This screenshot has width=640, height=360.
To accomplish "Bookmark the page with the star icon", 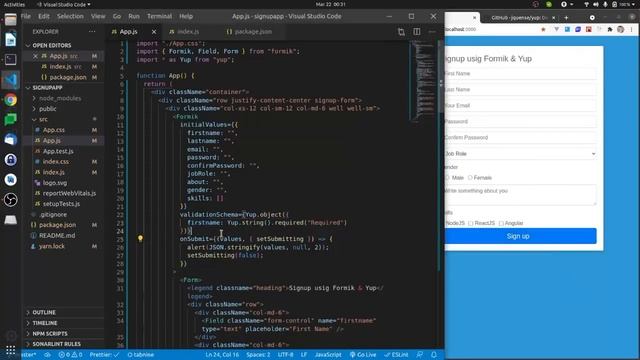I will 543,29.
